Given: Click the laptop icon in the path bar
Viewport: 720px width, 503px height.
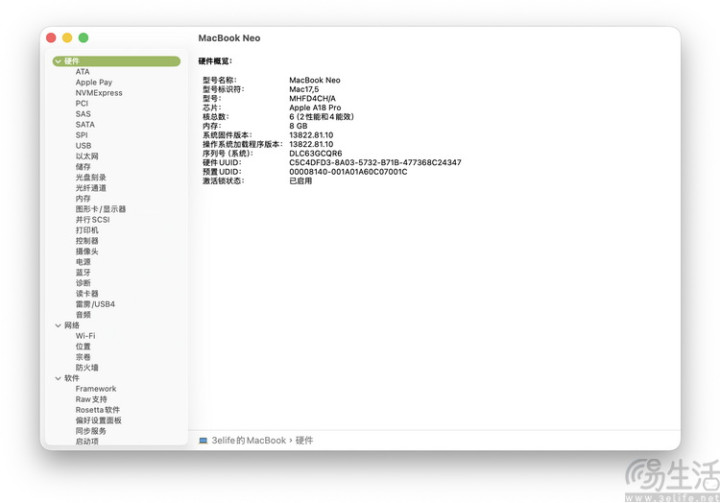Looking at the screenshot, I should (x=203, y=441).
